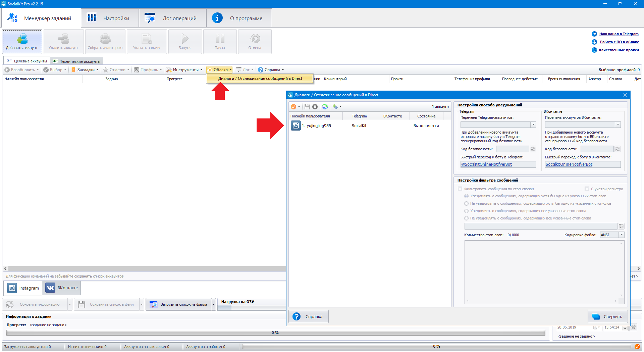The image size is (644, 352).
Task: Click the refresh arrows icon in Dialogs toolbar
Action: click(325, 107)
